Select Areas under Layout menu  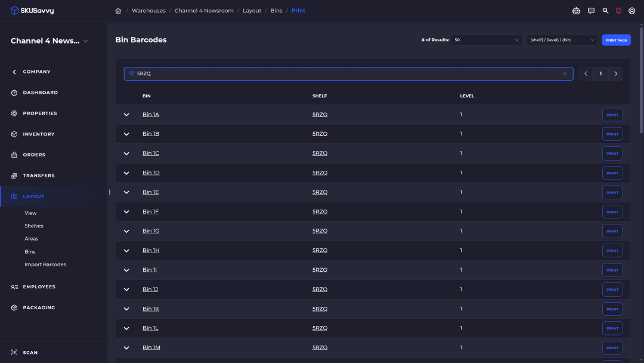tap(31, 238)
